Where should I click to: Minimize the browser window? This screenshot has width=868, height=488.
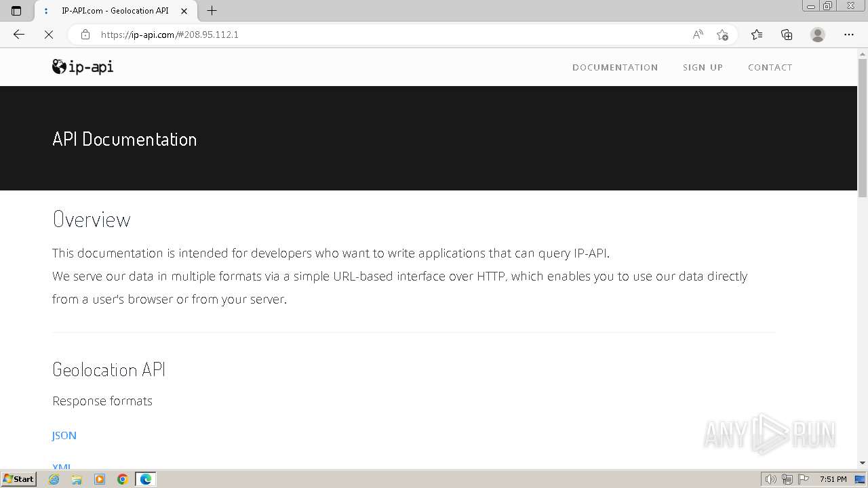coord(810,6)
